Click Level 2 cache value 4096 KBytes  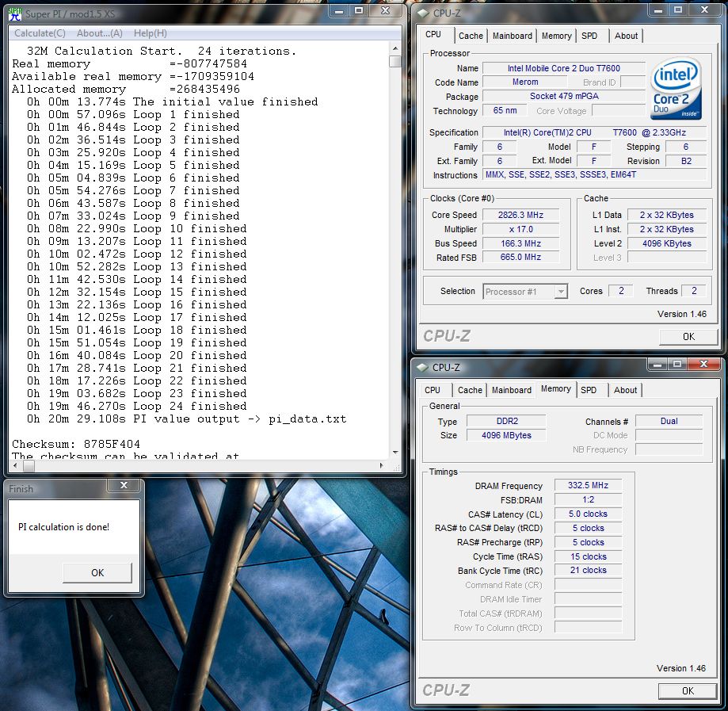click(667, 243)
